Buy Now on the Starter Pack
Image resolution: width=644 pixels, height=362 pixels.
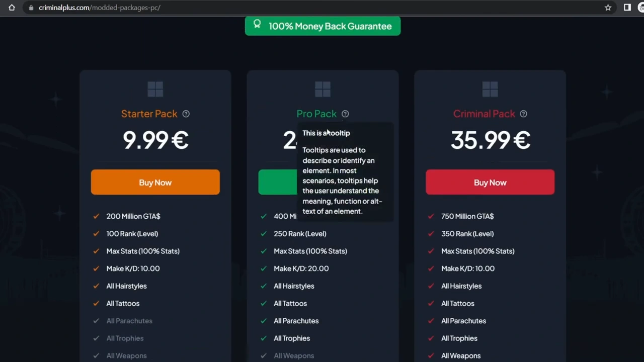[x=155, y=182]
